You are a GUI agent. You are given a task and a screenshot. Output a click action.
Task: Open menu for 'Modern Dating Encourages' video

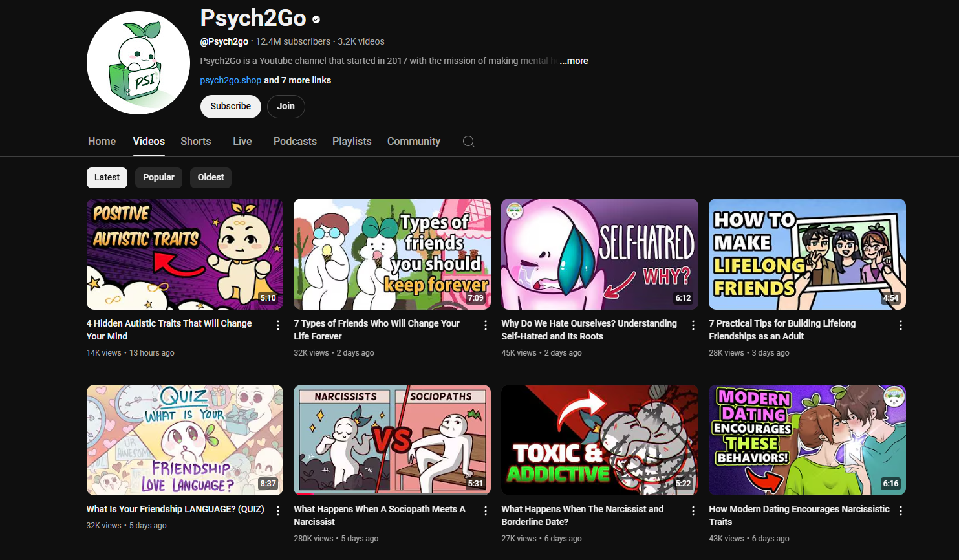(x=901, y=511)
